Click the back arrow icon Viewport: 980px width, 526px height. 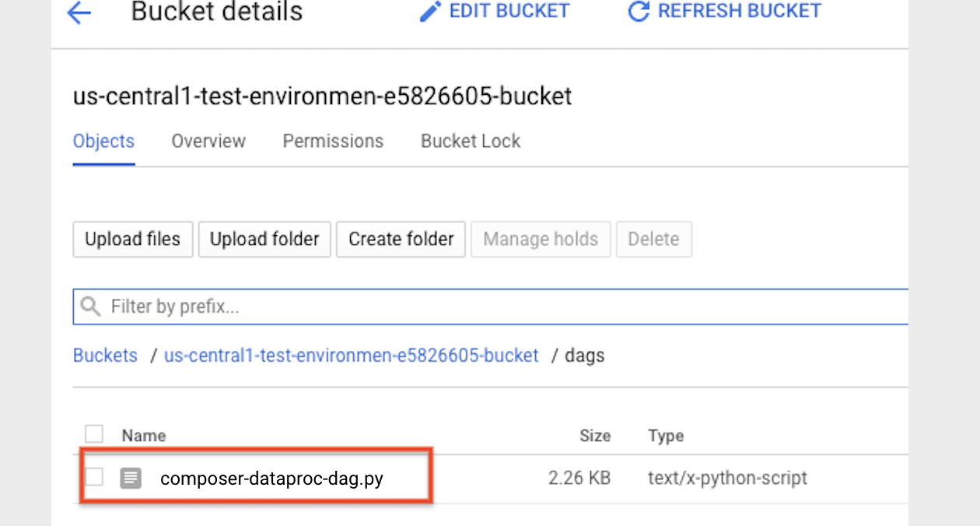pyautogui.click(x=79, y=13)
